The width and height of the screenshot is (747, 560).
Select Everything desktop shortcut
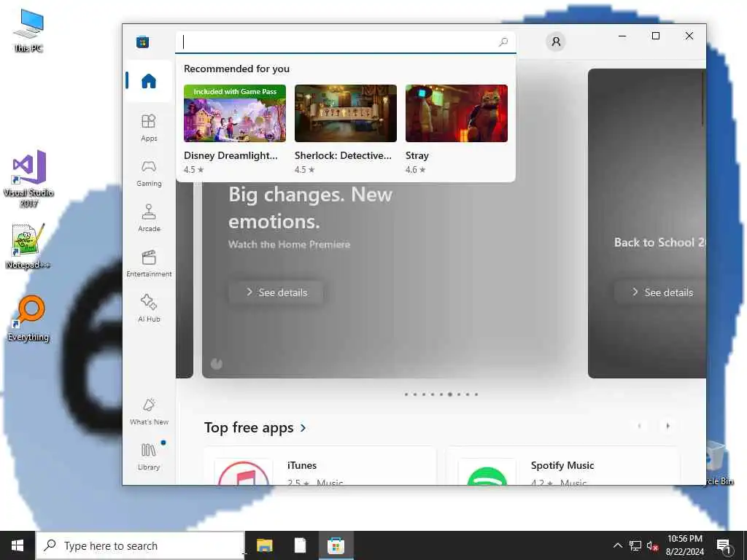[x=28, y=318]
